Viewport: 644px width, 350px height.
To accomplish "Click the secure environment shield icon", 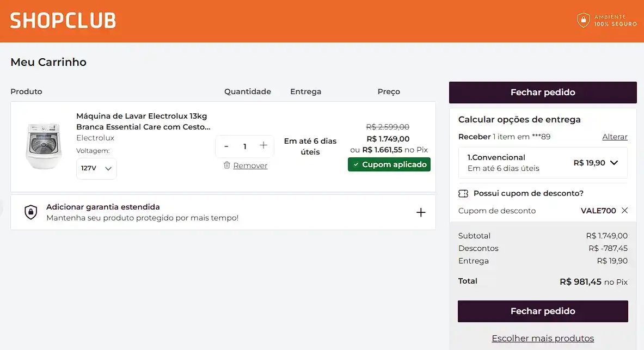I will 583,21.
